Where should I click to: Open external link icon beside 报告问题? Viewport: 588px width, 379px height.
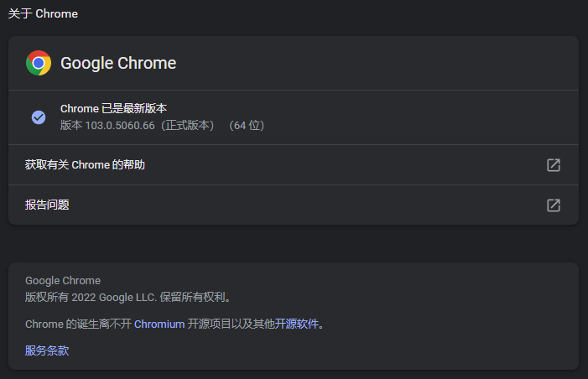pos(554,205)
